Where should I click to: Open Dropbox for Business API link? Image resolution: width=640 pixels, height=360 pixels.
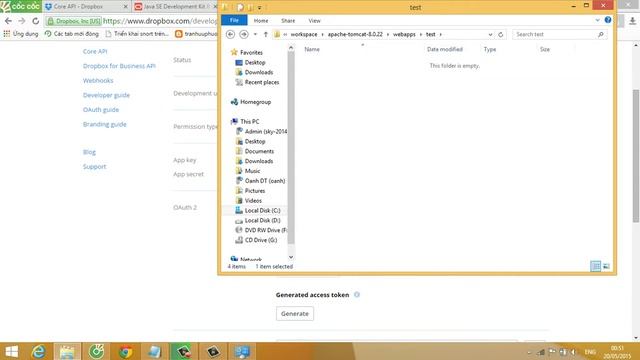(119, 66)
